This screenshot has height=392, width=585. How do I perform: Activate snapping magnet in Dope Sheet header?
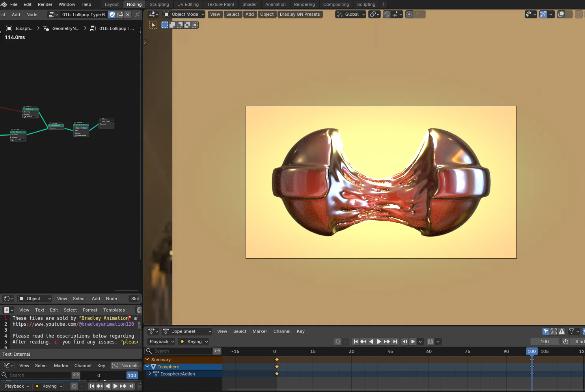tap(431, 342)
